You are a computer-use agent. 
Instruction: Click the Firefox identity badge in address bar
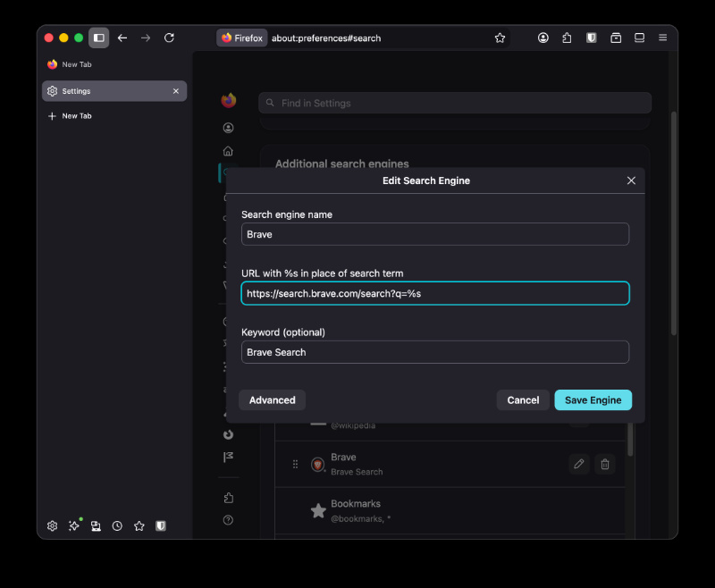[242, 38]
